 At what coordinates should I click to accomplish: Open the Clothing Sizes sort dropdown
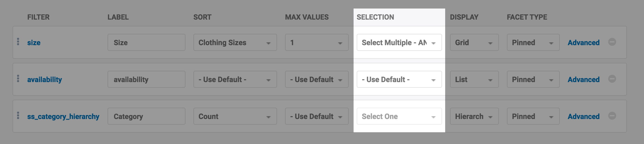point(235,43)
